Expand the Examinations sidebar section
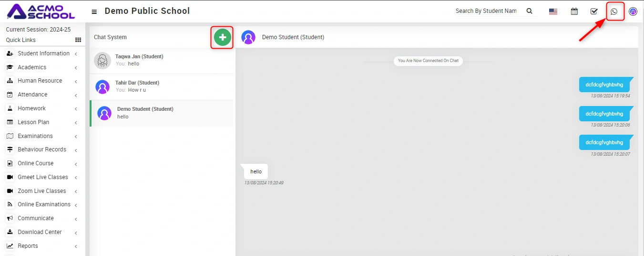The height and width of the screenshot is (256, 644). click(35, 136)
